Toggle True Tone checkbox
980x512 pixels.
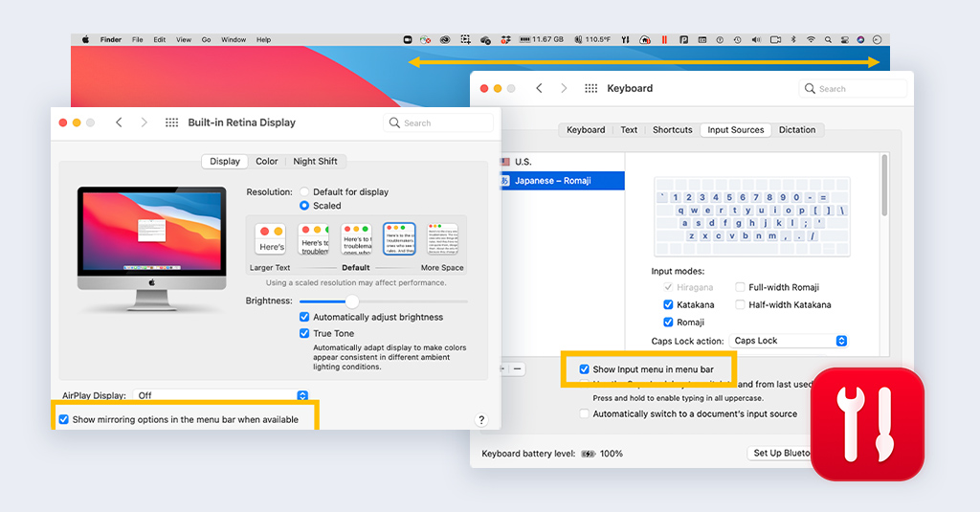click(304, 333)
